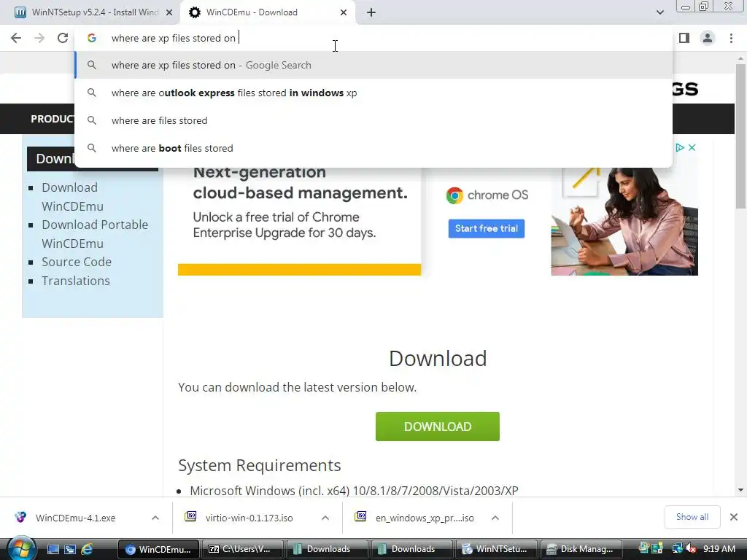Close the ad with X icon
The image size is (747, 560).
[692, 147]
